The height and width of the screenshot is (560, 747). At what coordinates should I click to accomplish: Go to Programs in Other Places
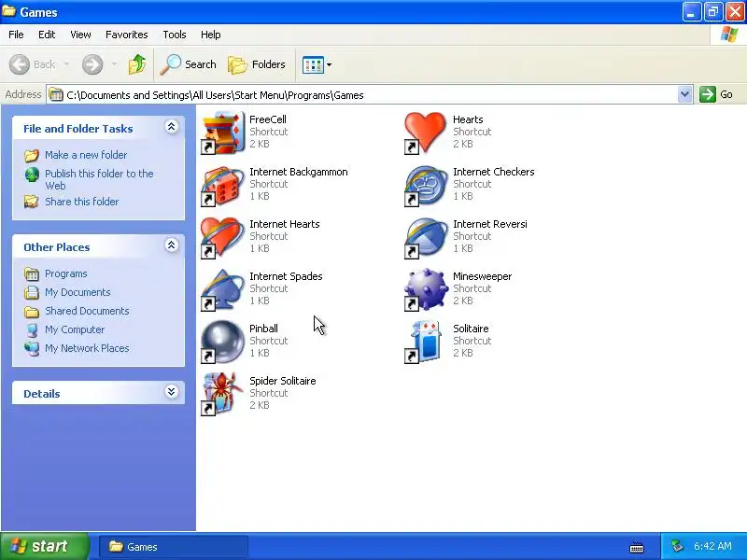[x=65, y=273]
